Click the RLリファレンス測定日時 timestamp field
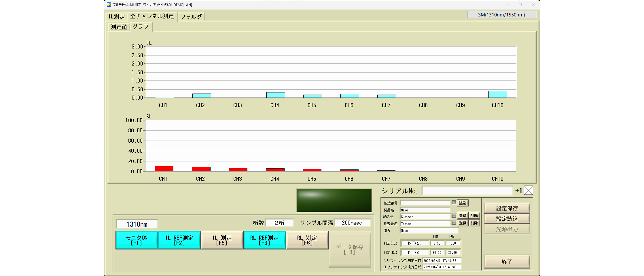Image resolution: width=644 pixels, height=276 pixels. pos(442,267)
